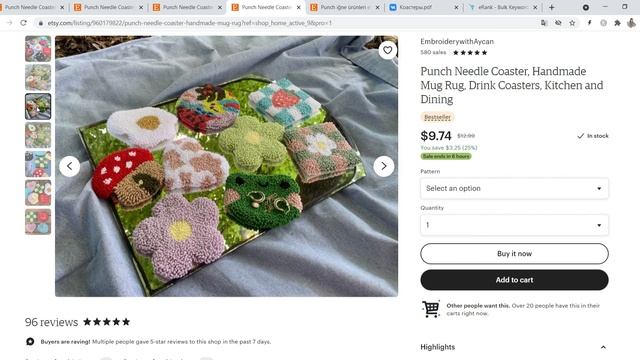Screen dimensions: 640x360
Task: Click the 'Buy it now' button
Action: point(514,253)
